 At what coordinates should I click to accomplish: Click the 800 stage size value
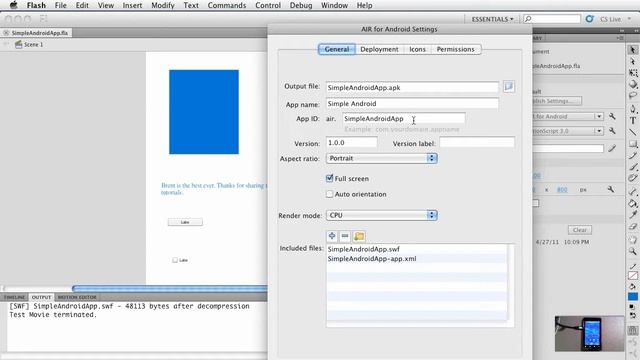pyautogui.click(x=562, y=190)
